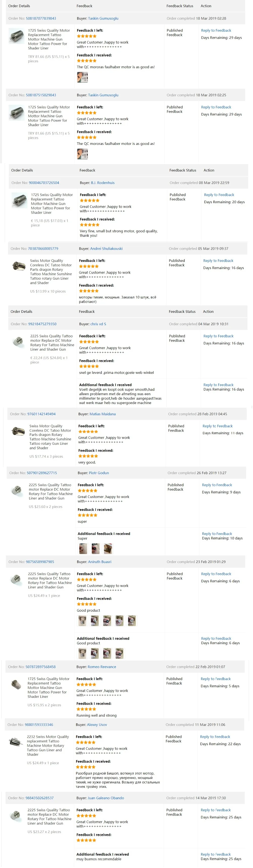Open buyer Juan Galeano Obando's profile
The width and height of the screenshot is (253, 868).
click(106, 798)
